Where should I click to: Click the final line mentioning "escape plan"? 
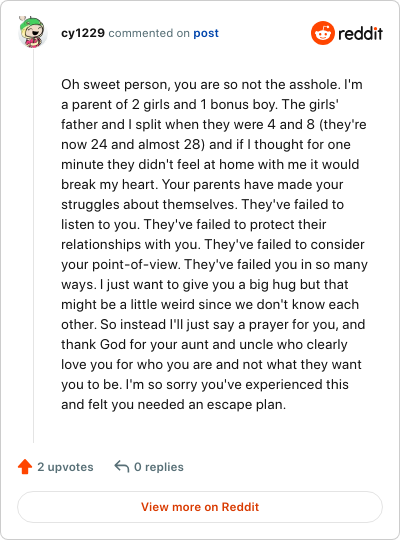click(173, 404)
